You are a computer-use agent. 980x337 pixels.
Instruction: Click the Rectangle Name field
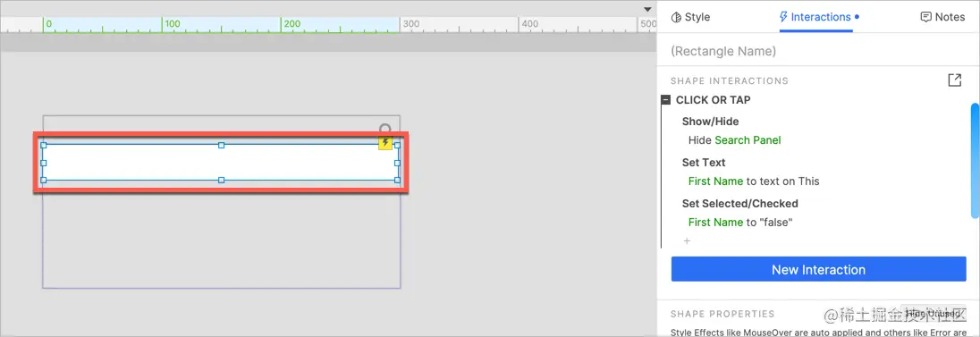[x=818, y=51]
